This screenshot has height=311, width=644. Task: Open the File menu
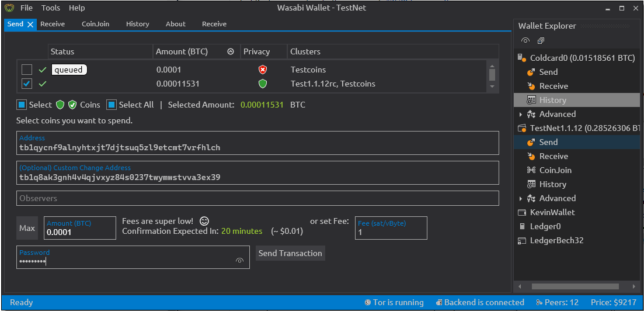point(26,8)
